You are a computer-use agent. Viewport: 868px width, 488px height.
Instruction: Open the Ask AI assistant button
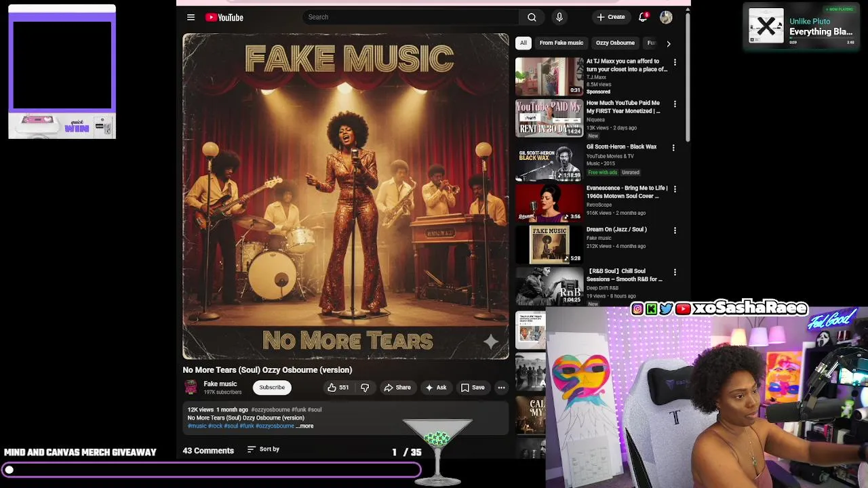tap(435, 387)
